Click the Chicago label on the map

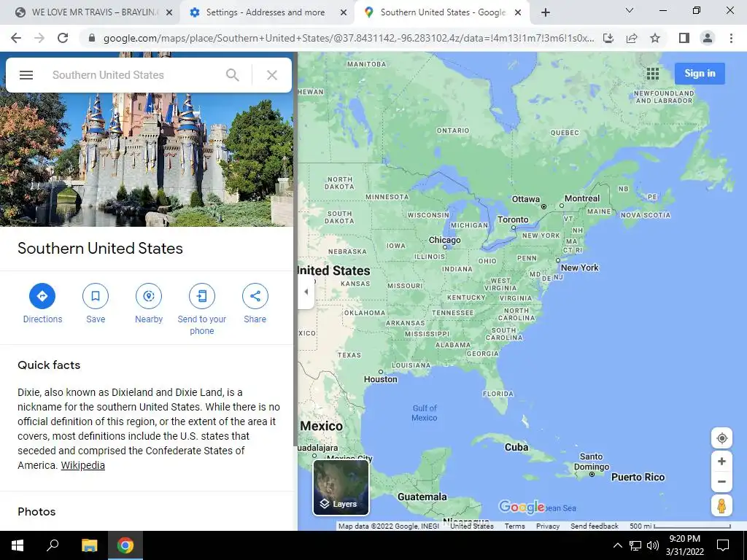[444, 240]
